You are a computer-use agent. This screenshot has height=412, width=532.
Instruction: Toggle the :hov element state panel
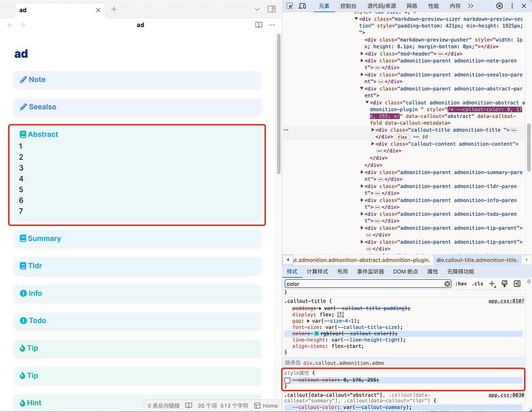[x=461, y=284]
